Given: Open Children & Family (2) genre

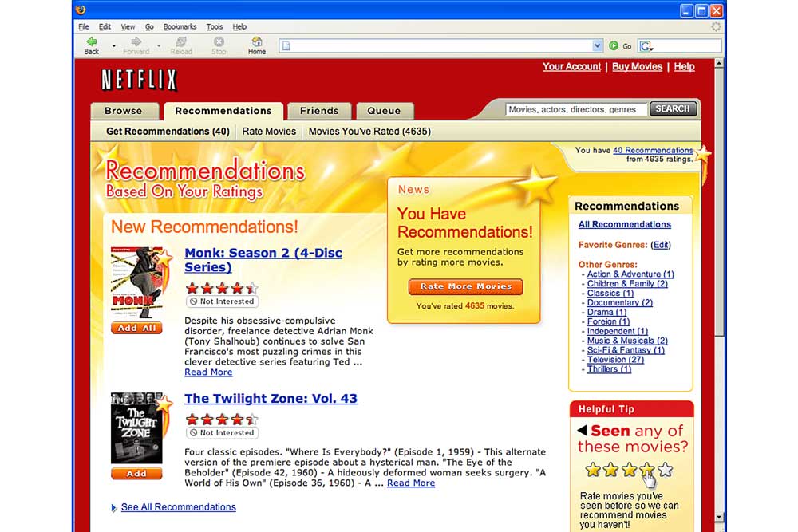Looking at the screenshot, I should click(627, 283).
